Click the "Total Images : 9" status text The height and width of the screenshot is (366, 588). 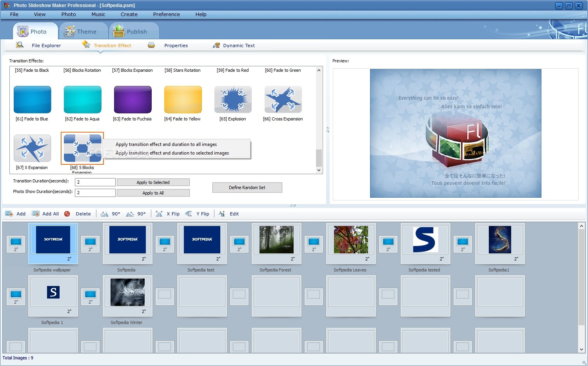(18, 358)
